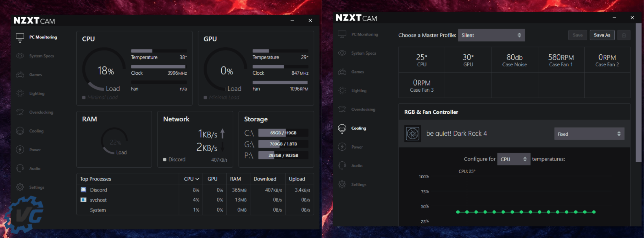Open Lighting label in right window
644x238 pixels.
coord(359,91)
